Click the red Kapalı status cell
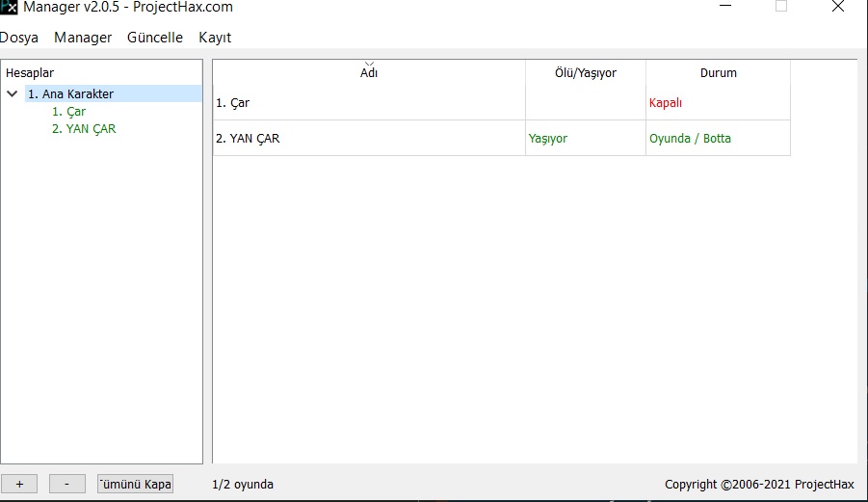Screen dimensions: 868x502 pos(666,103)
